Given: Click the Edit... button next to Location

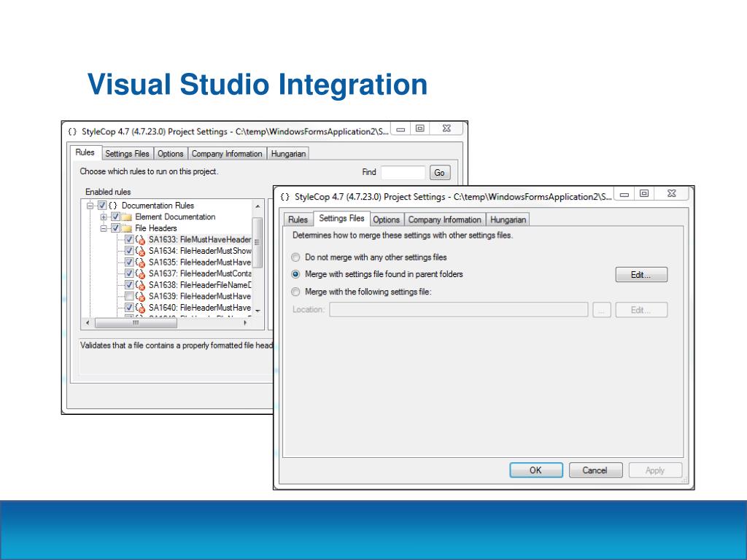Looking at the screenshot, I should (x=641, y=310).
